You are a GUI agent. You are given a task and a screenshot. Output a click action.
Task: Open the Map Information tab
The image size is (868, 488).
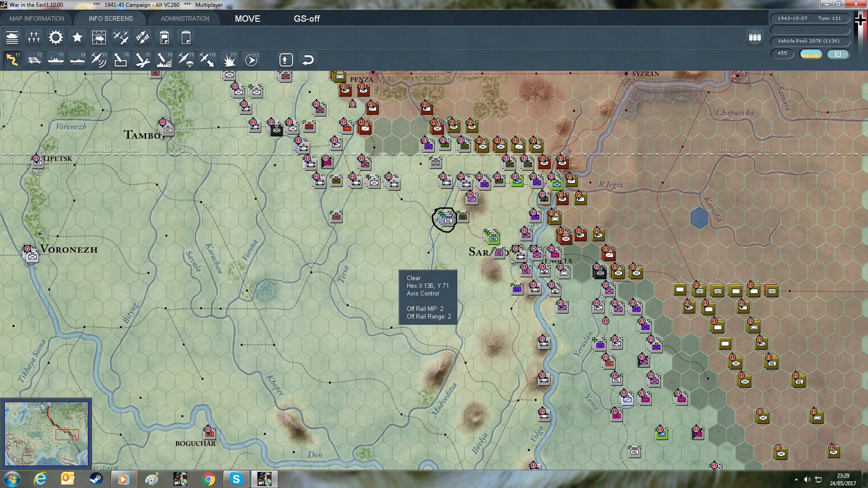(37, 19)
